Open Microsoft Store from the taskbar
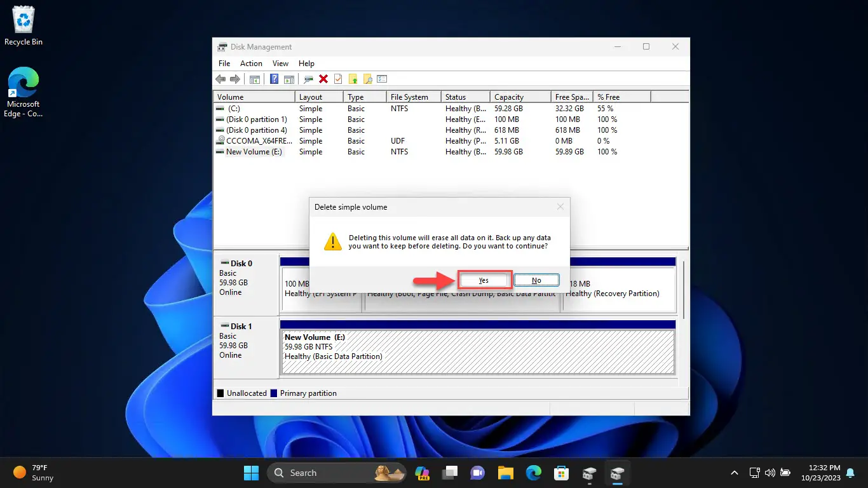The image size is (868, 488). [x=561, y=473]
